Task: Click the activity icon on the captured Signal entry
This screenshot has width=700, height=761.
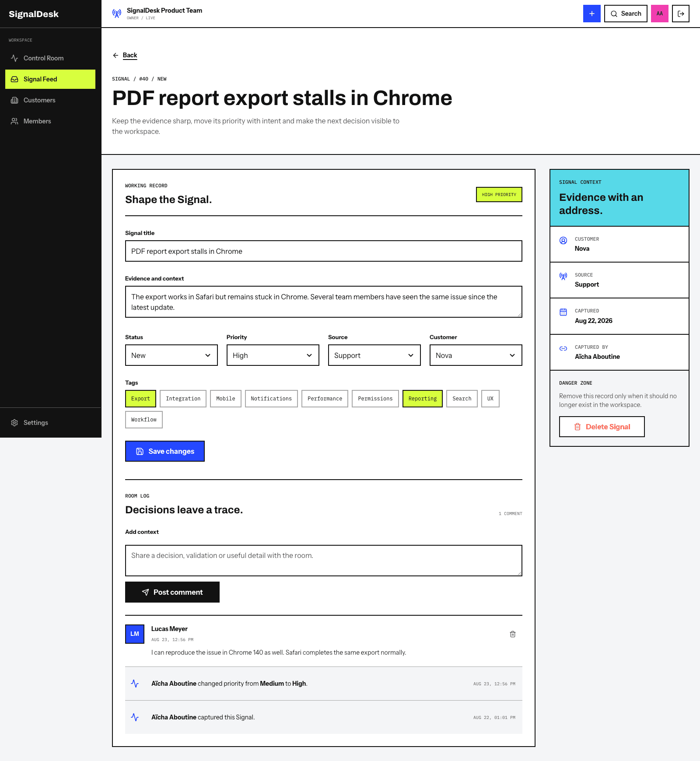Action: (135, 717)
